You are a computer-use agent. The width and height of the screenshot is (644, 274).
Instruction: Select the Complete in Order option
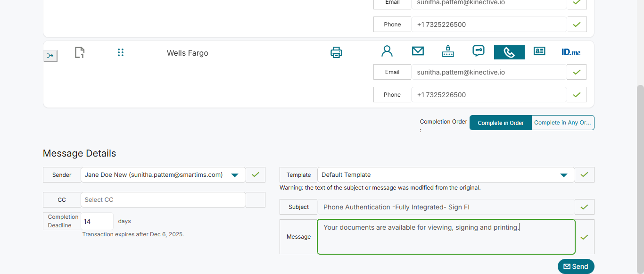[501, 123]
